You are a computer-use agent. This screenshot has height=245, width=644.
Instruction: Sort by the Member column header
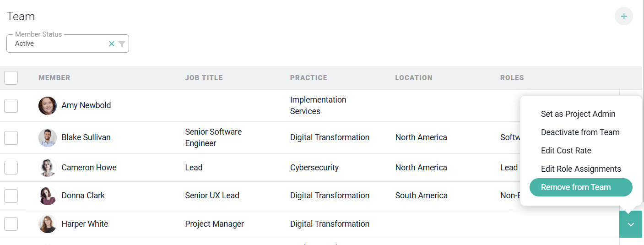pyautogui.click(x=54, y=78)
